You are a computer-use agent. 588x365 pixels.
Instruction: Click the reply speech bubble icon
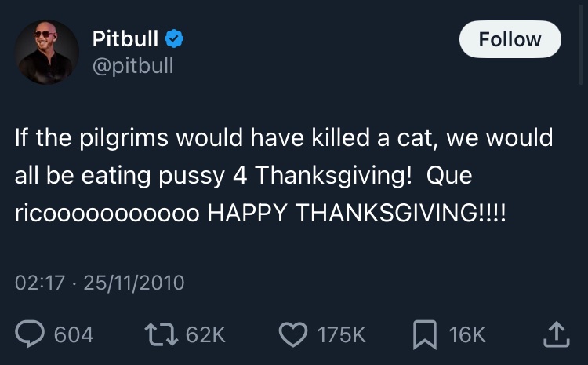31,335
